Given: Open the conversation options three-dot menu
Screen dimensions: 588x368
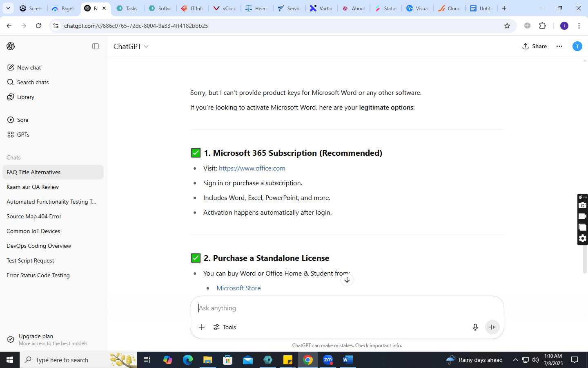Looking at the screenshot, I should point(559,46).
